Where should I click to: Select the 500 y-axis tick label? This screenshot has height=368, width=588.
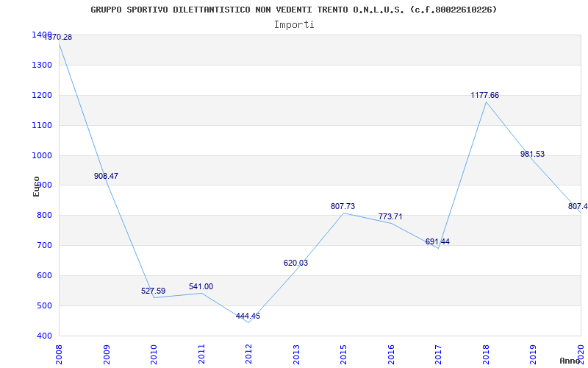tap(44, 305)
